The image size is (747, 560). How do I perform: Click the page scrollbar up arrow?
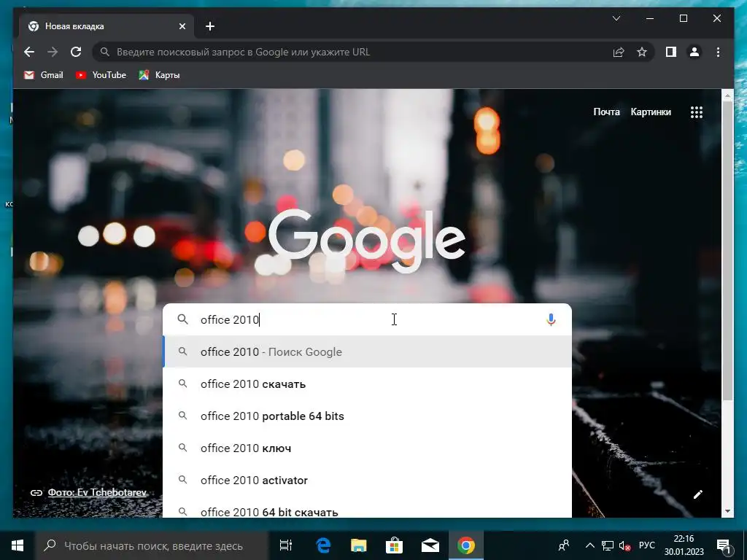pyautogui.click(x=727, y=96)
